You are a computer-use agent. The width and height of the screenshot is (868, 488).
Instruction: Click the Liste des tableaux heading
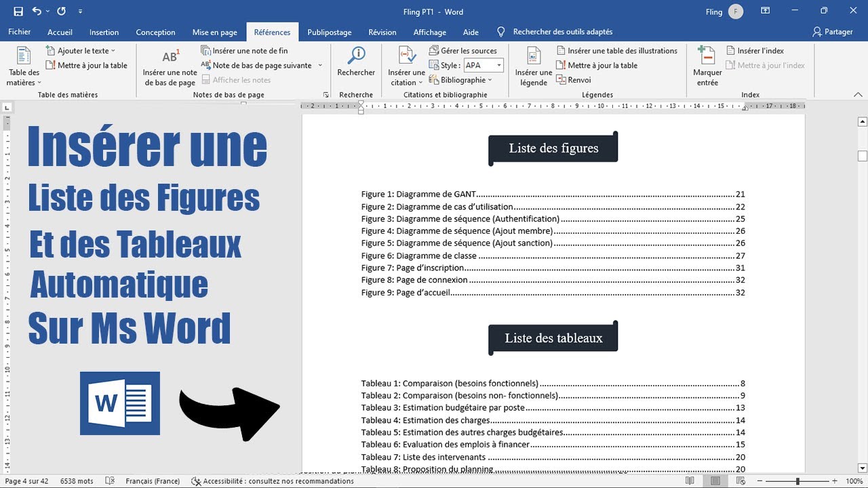553,338
